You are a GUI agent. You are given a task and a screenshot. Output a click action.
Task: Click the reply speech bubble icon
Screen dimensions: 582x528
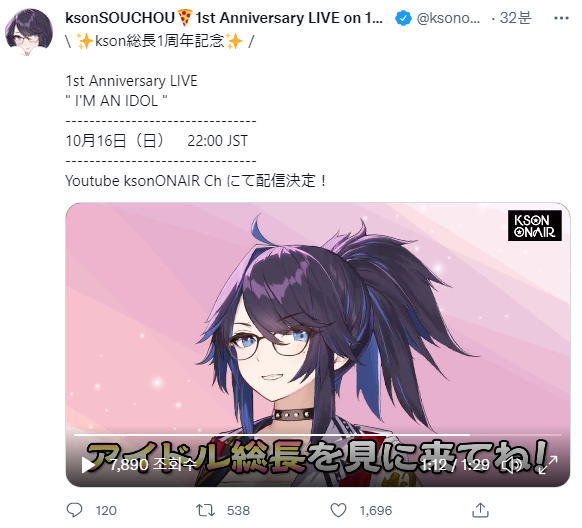tap(74, 510)
